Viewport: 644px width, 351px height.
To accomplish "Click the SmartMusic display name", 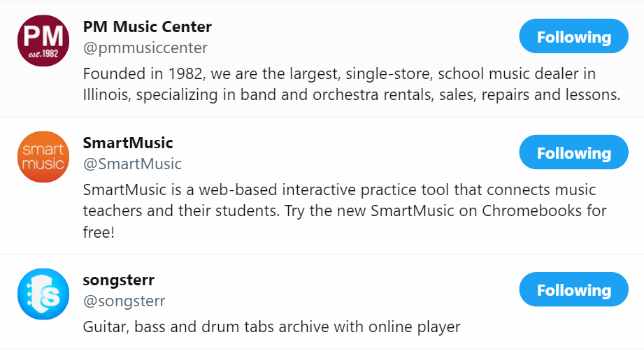I will pos(128,143).
